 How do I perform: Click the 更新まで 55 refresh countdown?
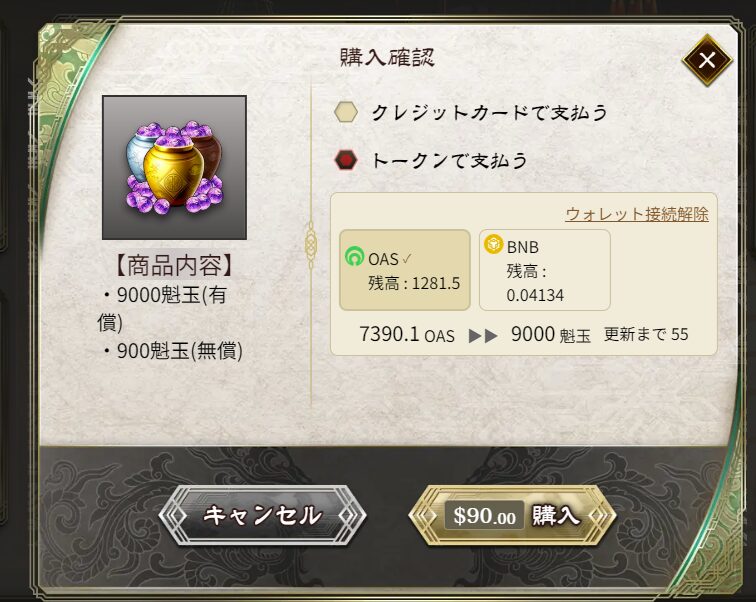pos(646,334)
